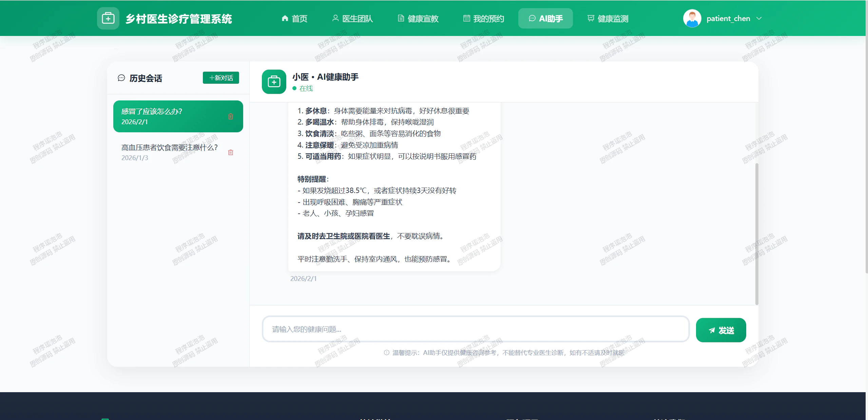868x420 pixels.
Task: Click the chat message area scrollbar
Action: (756, 234)
